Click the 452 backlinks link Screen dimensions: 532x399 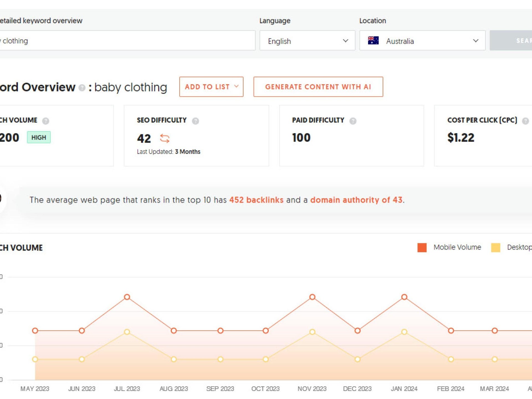point(256,200)
